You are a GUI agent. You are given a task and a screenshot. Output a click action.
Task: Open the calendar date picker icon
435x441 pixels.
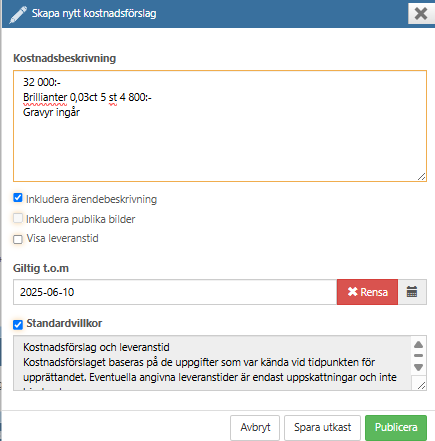pos(412,292)
